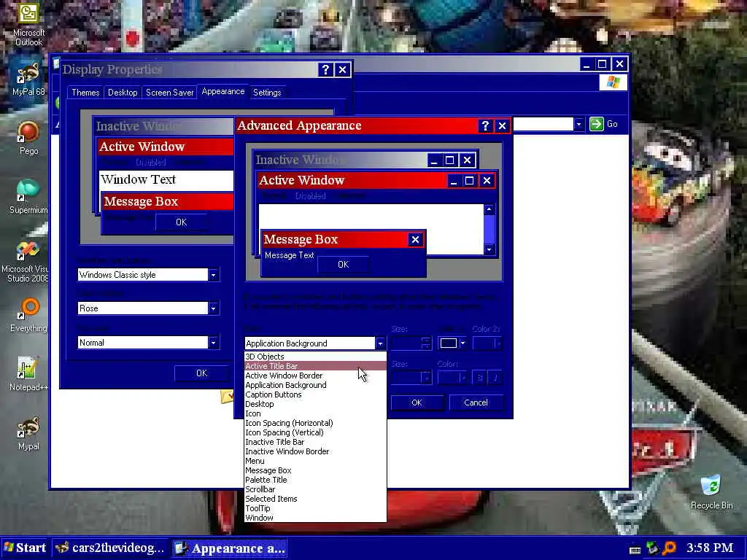Click scrollbar up arrow in preview window
Viewport: 747px width, 560px height.
489,209
